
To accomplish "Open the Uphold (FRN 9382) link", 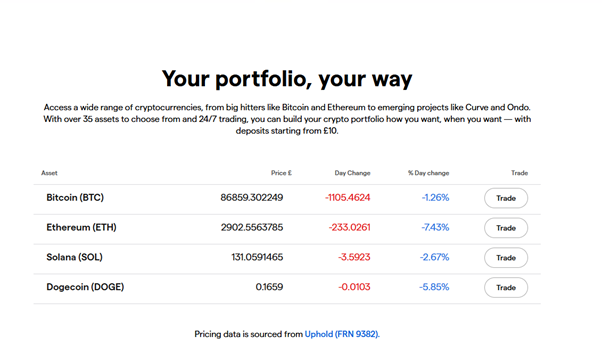I will point(342,334).
